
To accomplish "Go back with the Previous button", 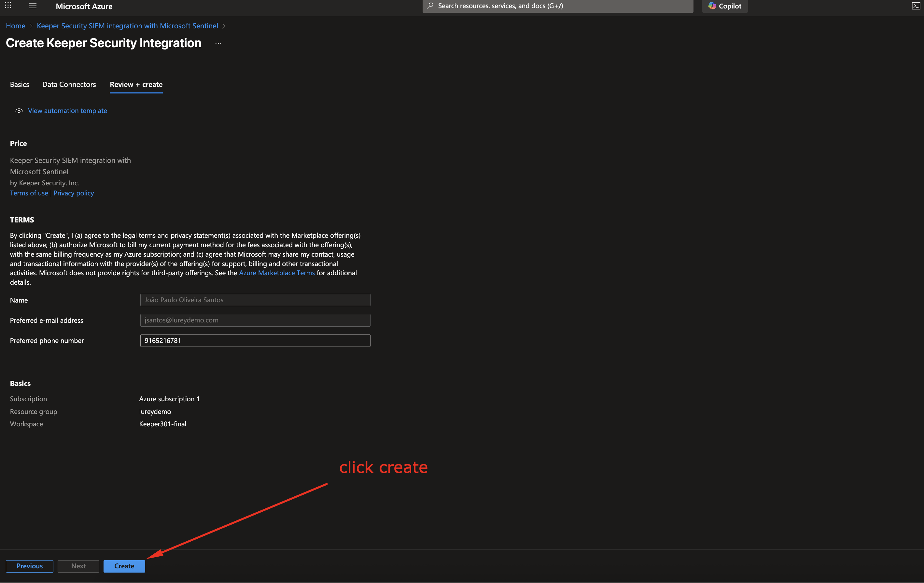I will click(30, 566).
